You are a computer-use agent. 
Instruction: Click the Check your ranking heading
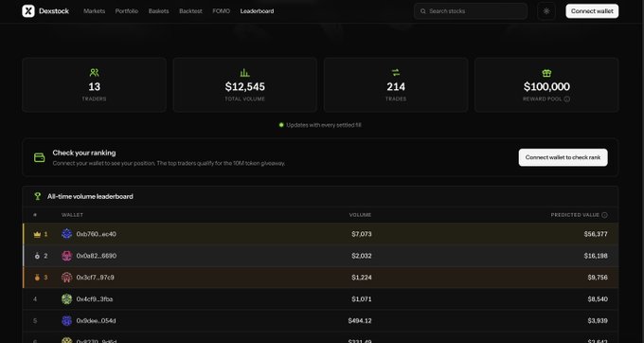click(x=84, y=153)
